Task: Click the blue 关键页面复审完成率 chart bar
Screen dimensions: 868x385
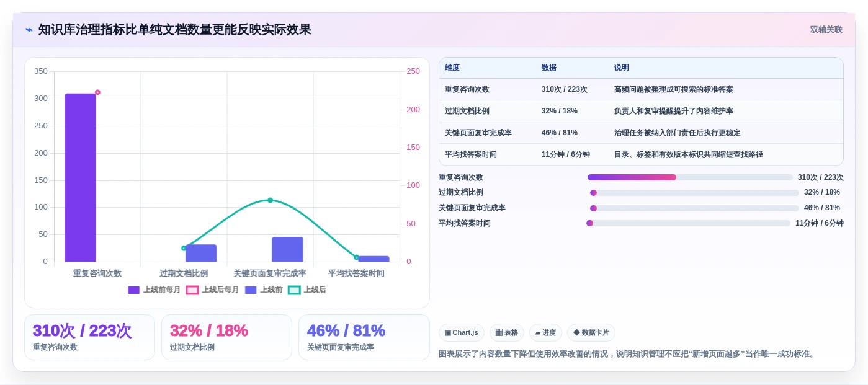Action: (287, 249)
